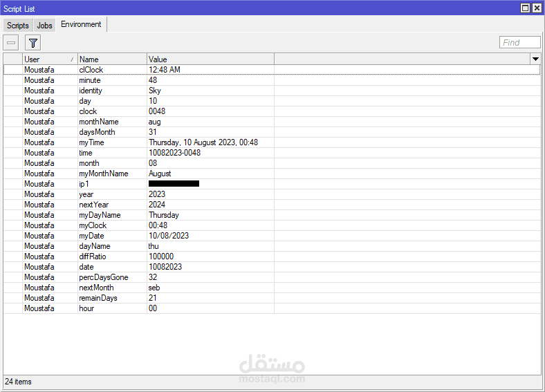Screen dimensions: 545x392
Task: Select the time variable name
Action: tap(86, 153)
